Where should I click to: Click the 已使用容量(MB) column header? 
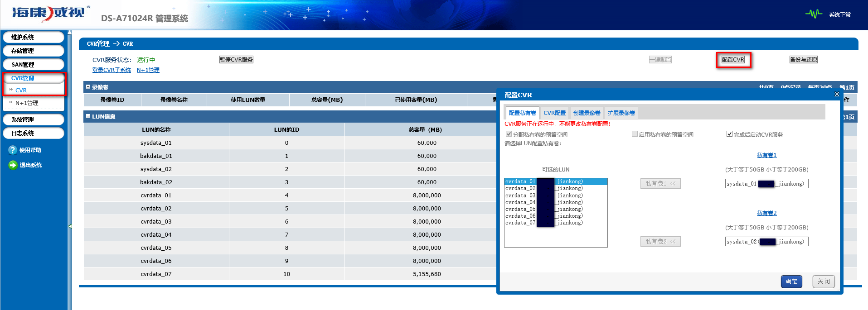pyautogui.click(x=416, y=100)
